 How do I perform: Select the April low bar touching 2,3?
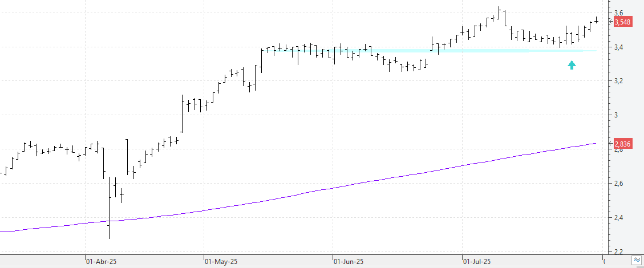pos(110,208)
